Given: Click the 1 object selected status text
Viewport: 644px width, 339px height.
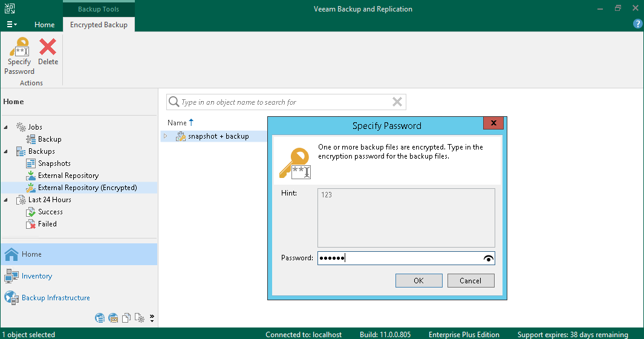Looking at the screenshot, I should coord(29,335).
